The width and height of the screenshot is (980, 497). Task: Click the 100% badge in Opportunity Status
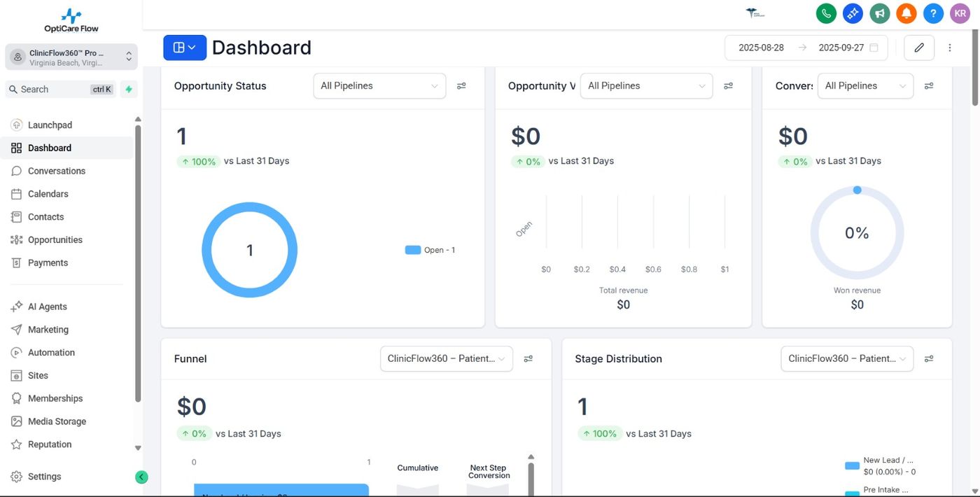pyautogui.click(x=199, y=162)
